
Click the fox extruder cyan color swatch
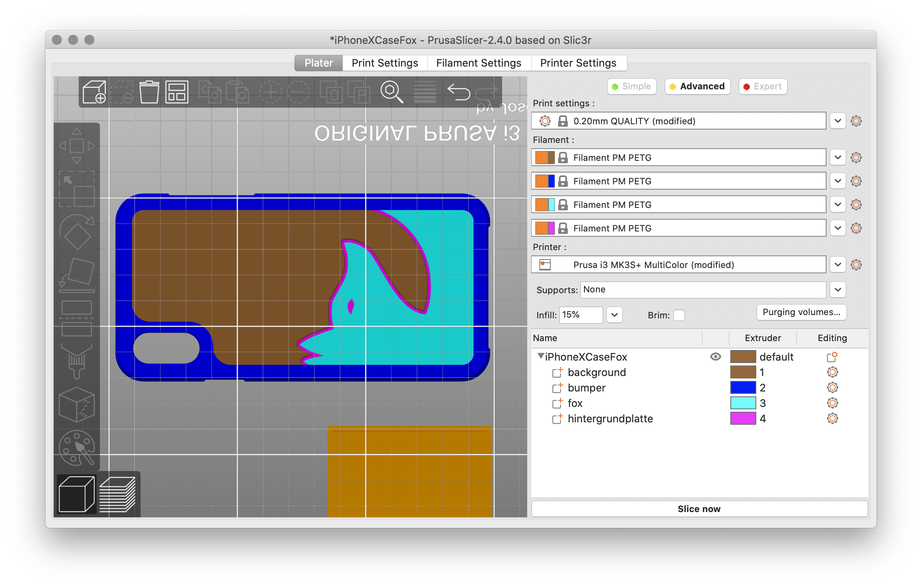[x=743, y=403]
